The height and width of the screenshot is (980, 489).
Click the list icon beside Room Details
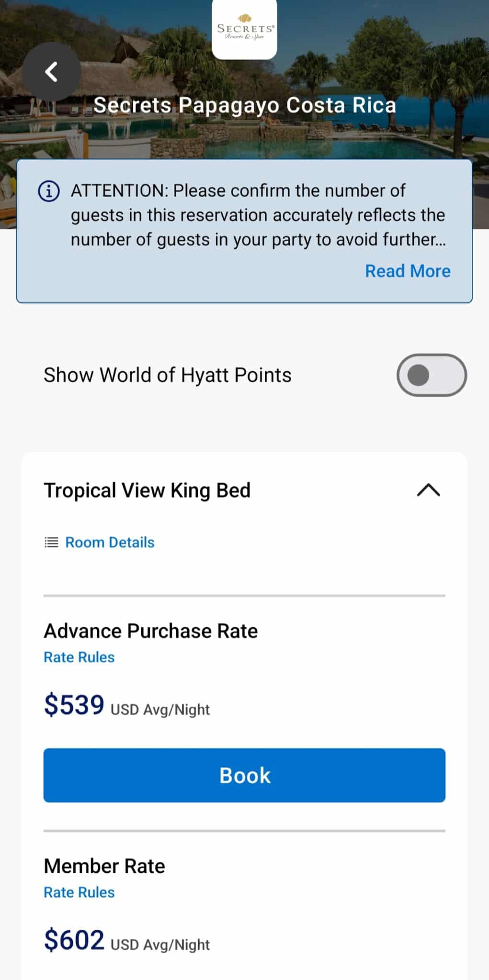tap(51, 542)
